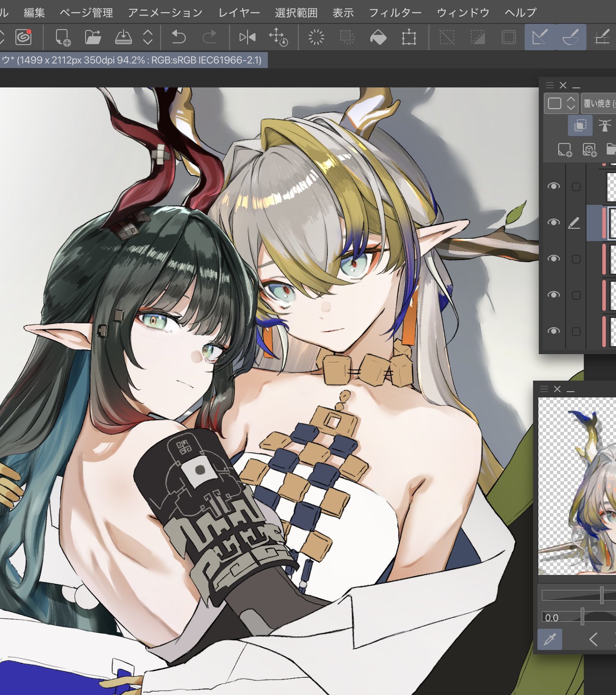616x695 pixels.
Task: Undo the last action
Action: [178, 37]
